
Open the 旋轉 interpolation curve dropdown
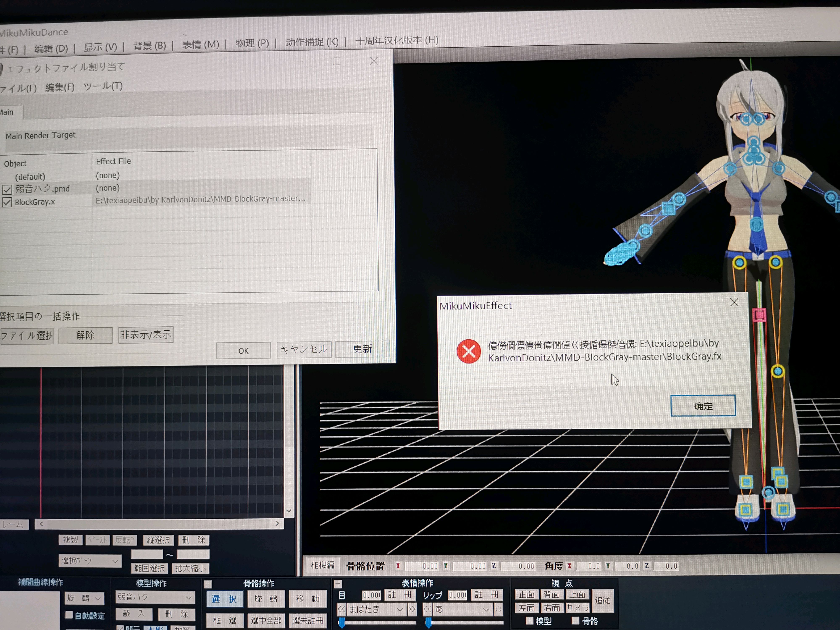pos(84,598)
